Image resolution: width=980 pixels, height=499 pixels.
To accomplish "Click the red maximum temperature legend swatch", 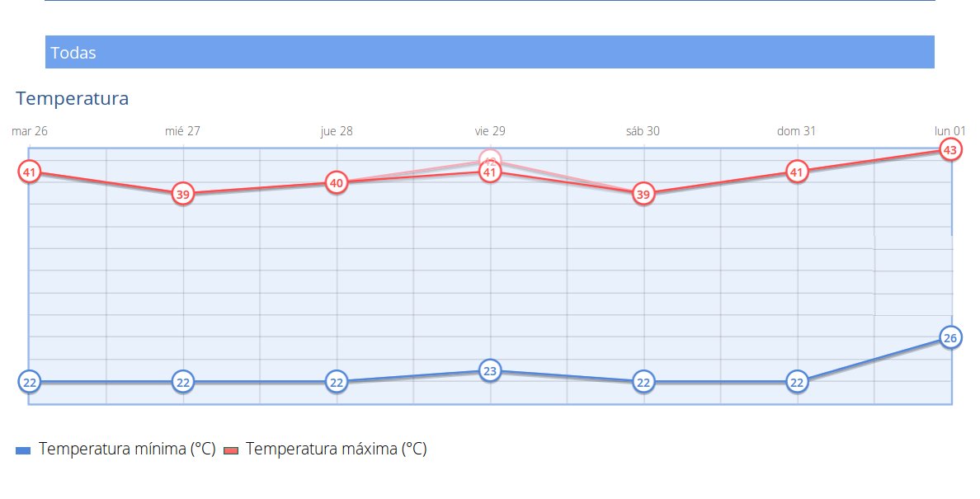I will coord(231,450).
